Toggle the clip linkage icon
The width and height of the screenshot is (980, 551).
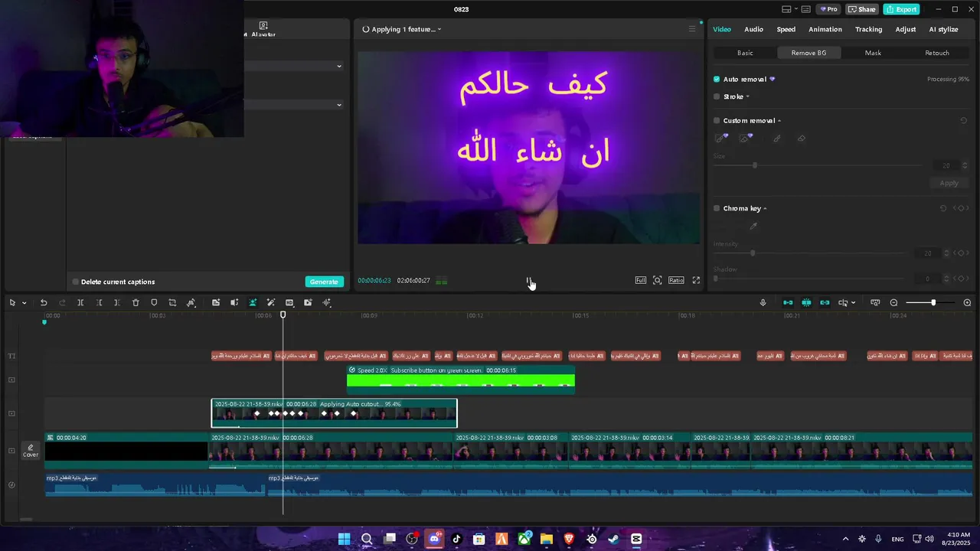coord(825,303)
